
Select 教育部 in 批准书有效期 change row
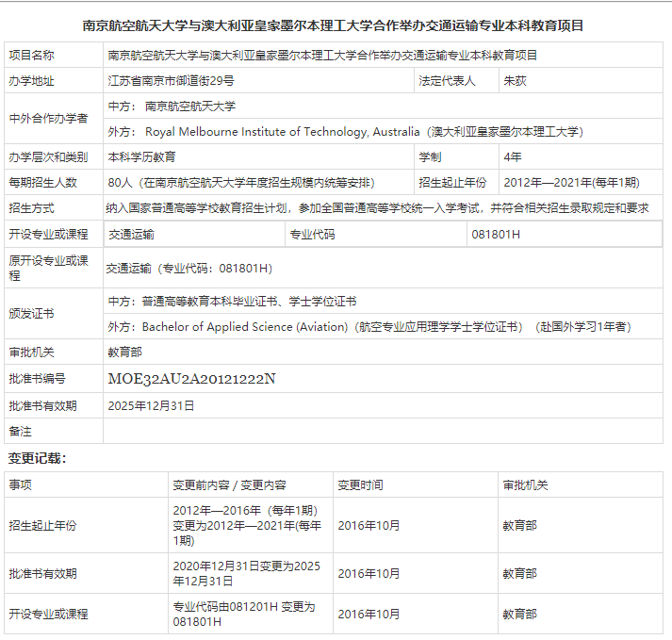point(519,574)
